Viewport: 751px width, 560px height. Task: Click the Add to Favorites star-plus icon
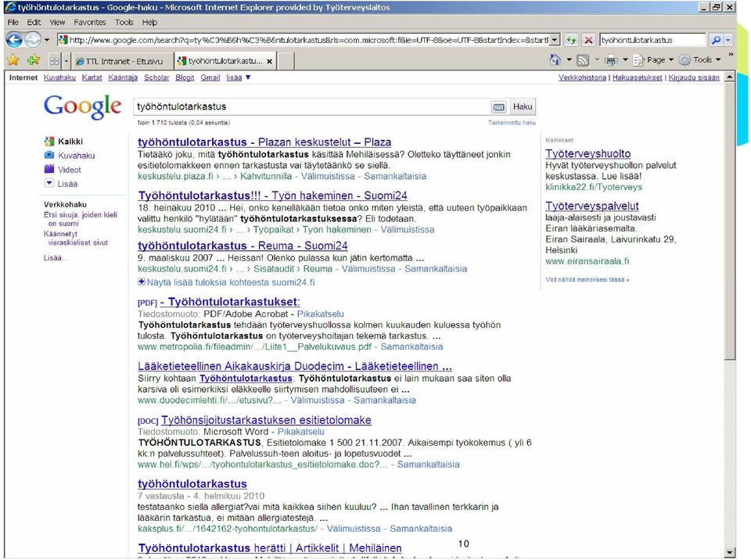34,60
